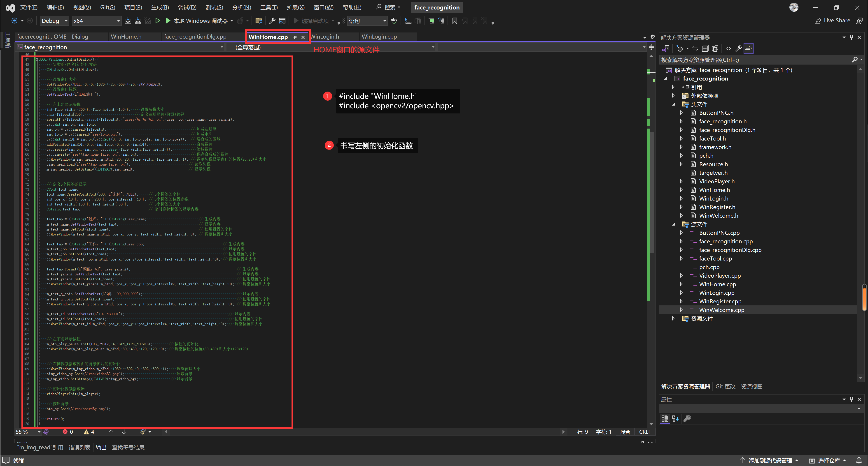868x466 pixels.
Task: Open the 调试(D) menu
Action: tap(187, 7)
